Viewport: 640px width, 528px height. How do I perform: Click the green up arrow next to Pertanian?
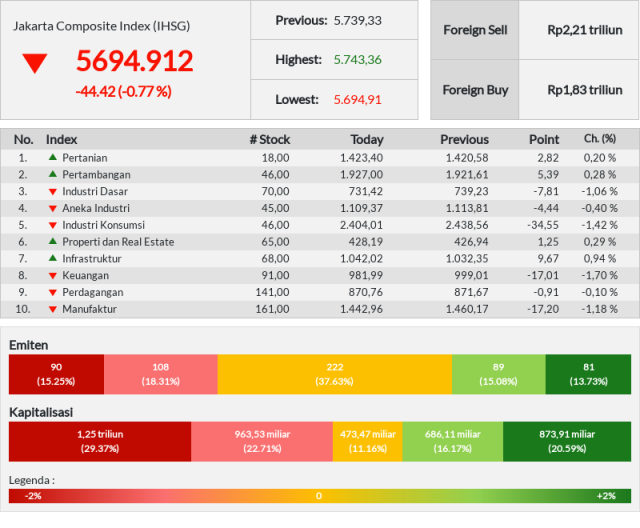click(53, 157)
